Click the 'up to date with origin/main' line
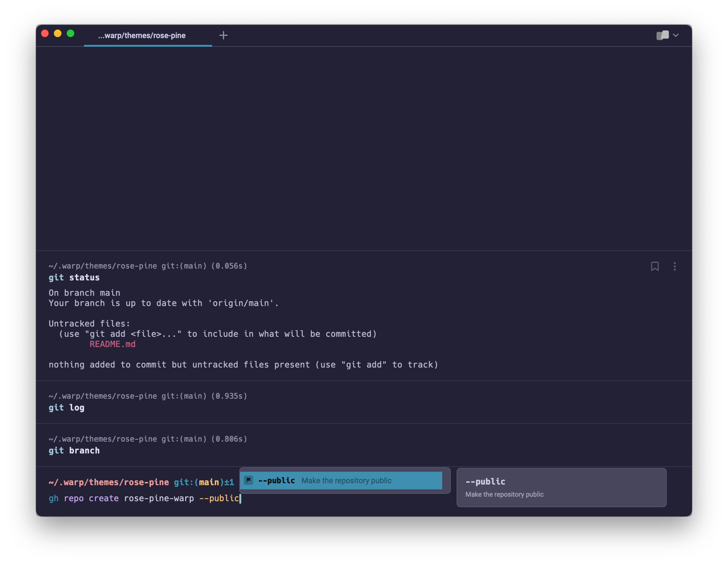Screen dimensions: 728x564 [x=164, y=303]
